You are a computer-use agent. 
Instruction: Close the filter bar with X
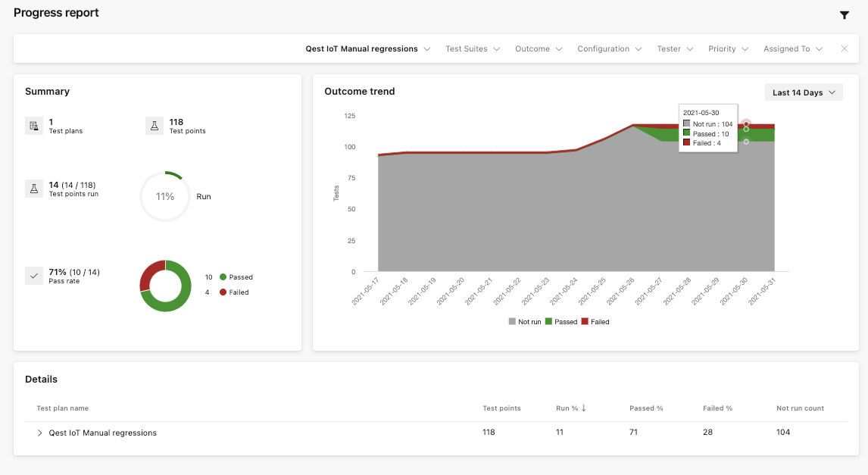tap(845, 48)
